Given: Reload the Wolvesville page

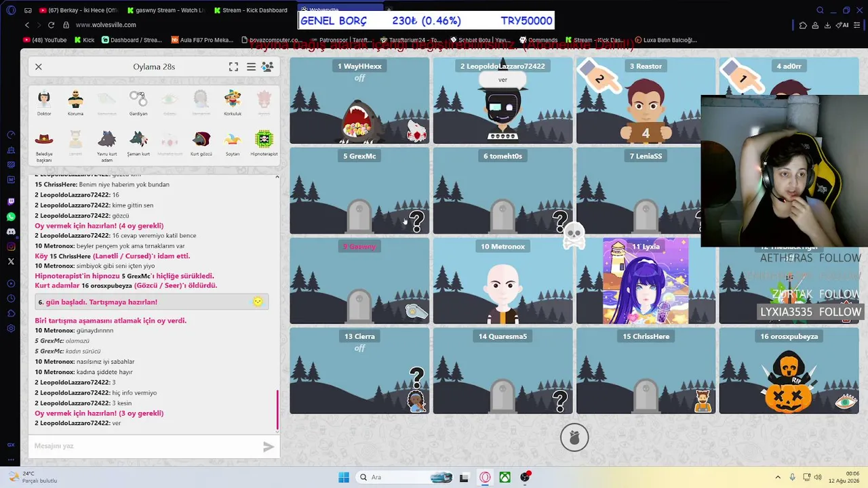Looking at the screenshot, I should pyautogui.click(x=51, y=25).
